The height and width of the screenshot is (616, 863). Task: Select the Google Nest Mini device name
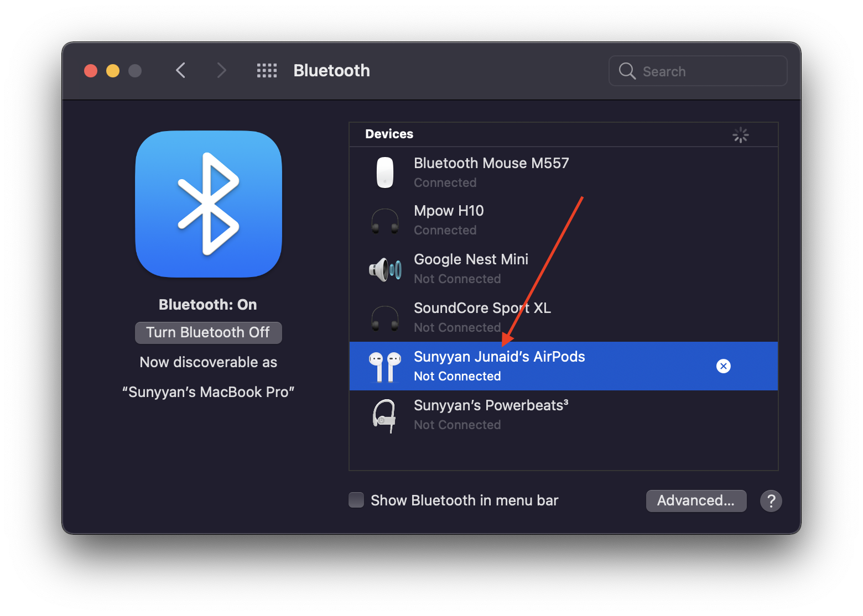coord(471,259)
